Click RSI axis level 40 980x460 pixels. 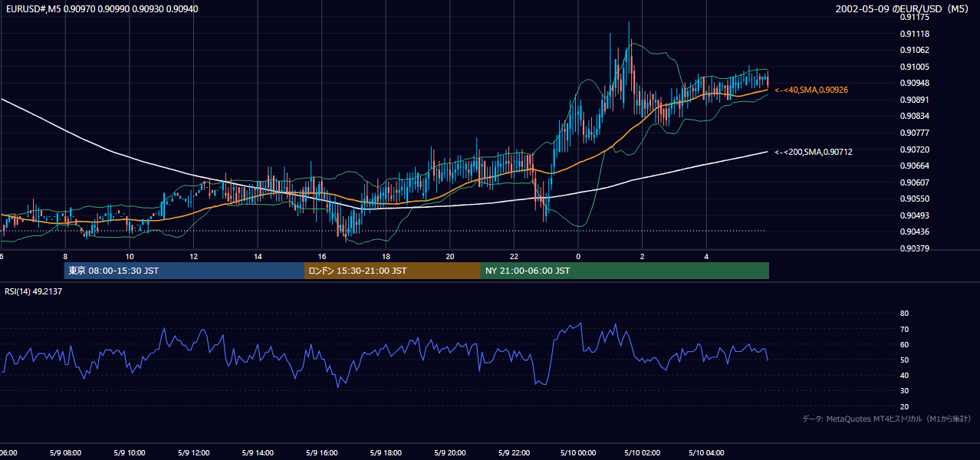904,375
